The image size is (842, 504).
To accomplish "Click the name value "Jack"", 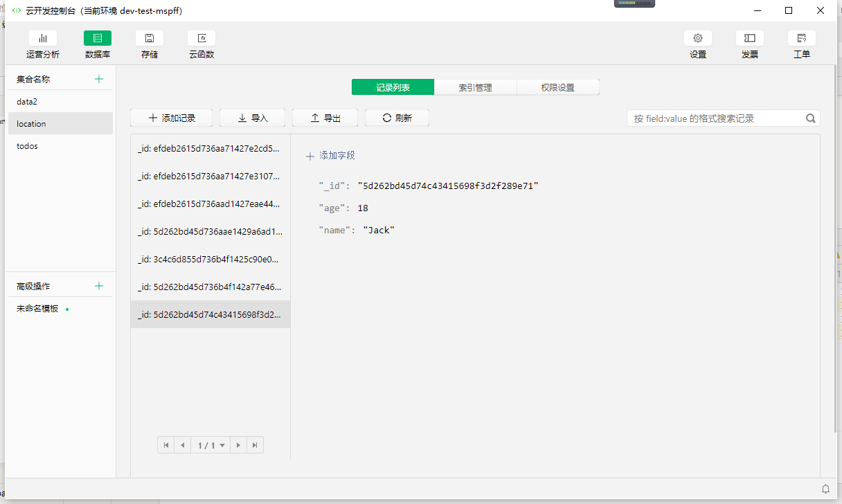I will tap(379, 231).
